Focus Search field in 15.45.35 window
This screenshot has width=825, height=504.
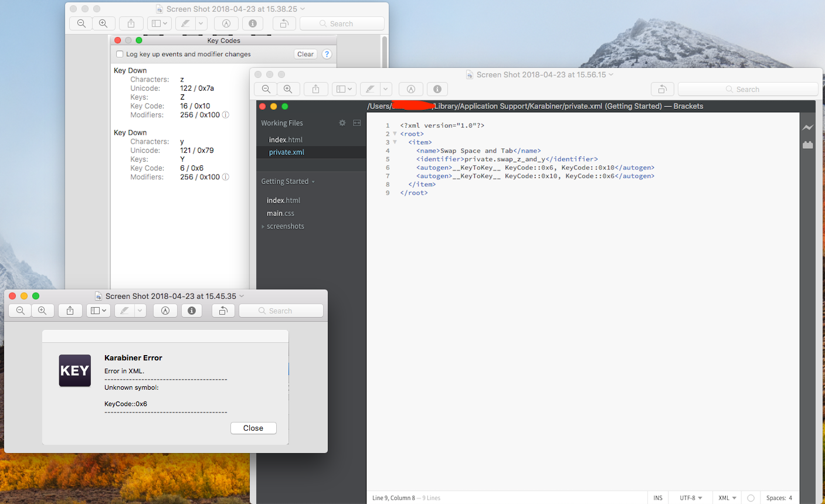click(281, 311)
